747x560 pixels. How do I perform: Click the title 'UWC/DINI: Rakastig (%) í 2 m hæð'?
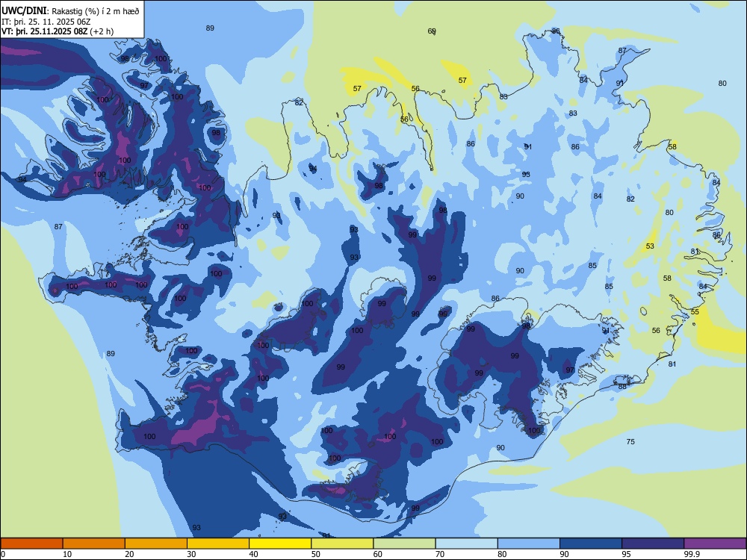point(70,11)
